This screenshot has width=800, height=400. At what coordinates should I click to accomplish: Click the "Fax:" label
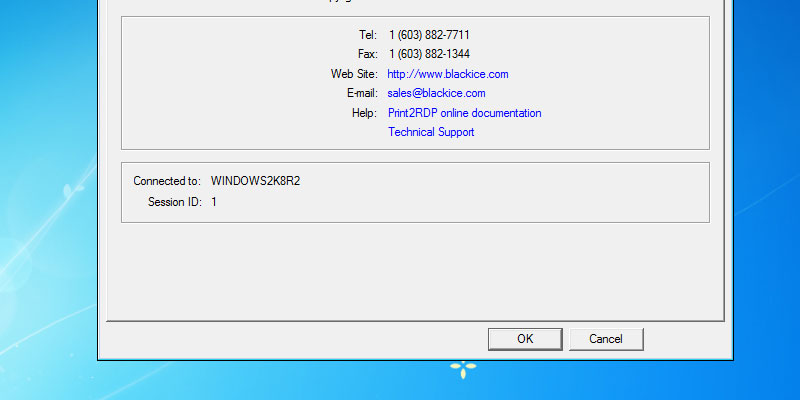tap(366, 54)
